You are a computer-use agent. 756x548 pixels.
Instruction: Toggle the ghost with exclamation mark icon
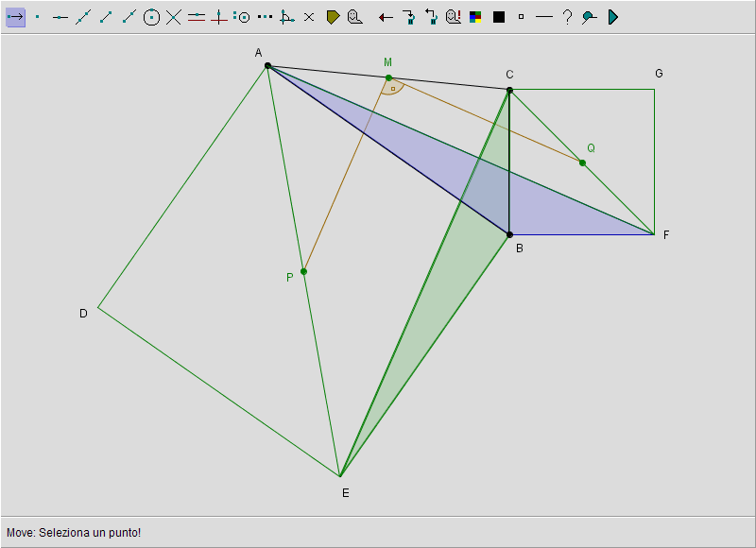coord(454,17)
